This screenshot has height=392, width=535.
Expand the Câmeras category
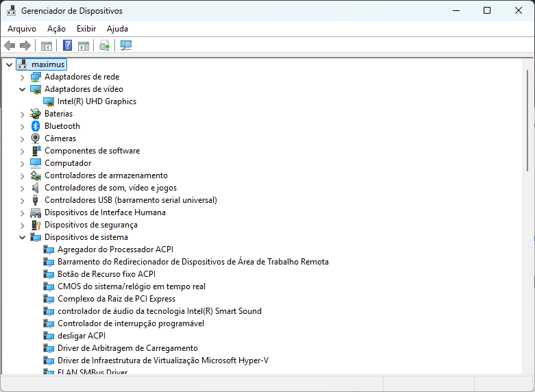[x=22, y=138]
